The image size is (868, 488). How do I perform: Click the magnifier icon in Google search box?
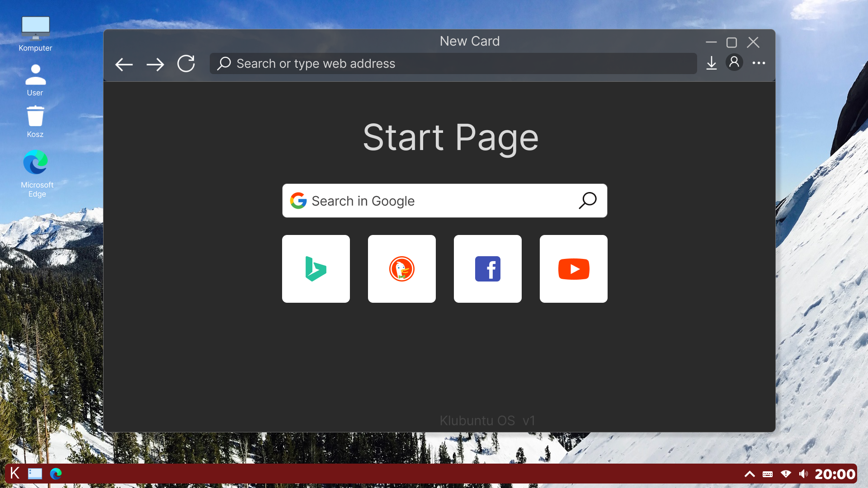pyautogui.click(x=588, y=201)
